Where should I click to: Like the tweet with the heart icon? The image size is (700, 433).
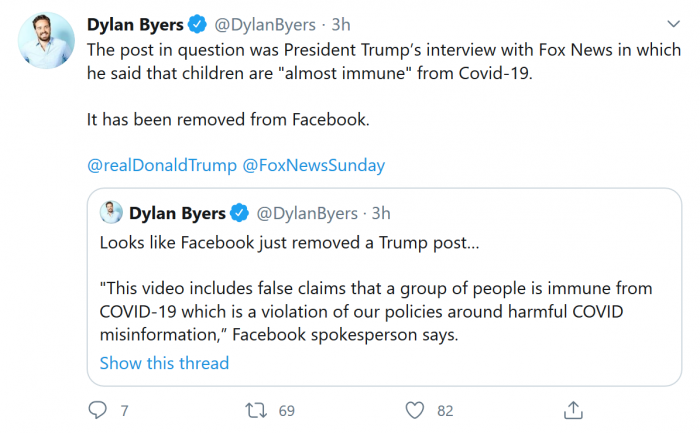[414, 410]
